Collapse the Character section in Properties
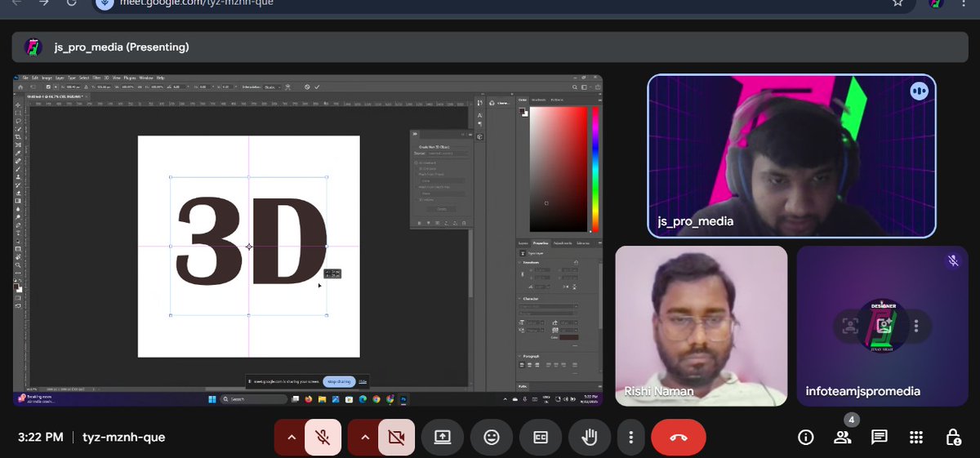This screenshot has width=980, height=458. [520, 298]
